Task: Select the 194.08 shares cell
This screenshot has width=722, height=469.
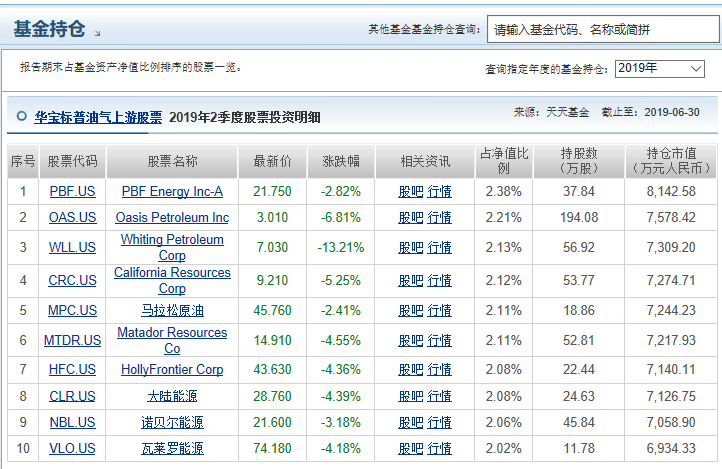Action: [x=579, y=217]
